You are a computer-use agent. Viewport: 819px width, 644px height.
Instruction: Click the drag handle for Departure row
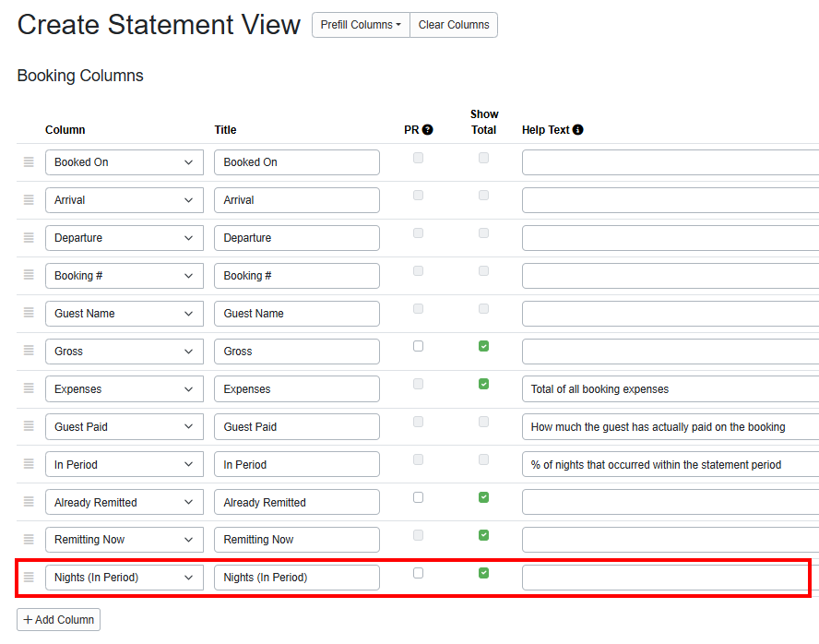coord(29,238)
